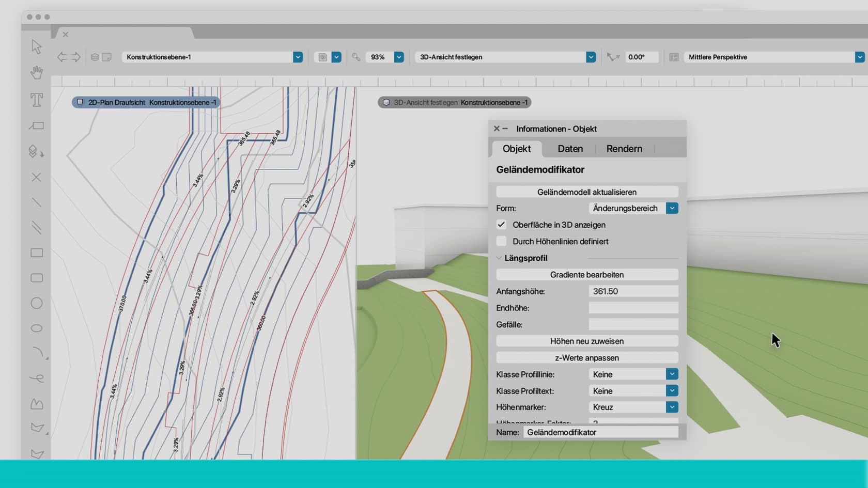Open the Konstruktionsebene-1 layer dropdown

click(x=298, y=57)
